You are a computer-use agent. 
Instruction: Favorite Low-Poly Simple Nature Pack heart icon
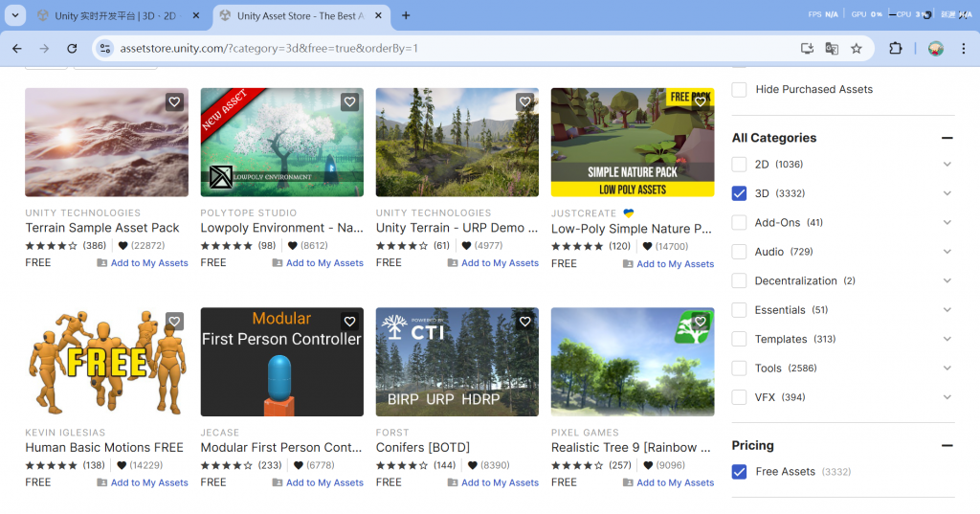pyautogui.click(x=701, y=101)
